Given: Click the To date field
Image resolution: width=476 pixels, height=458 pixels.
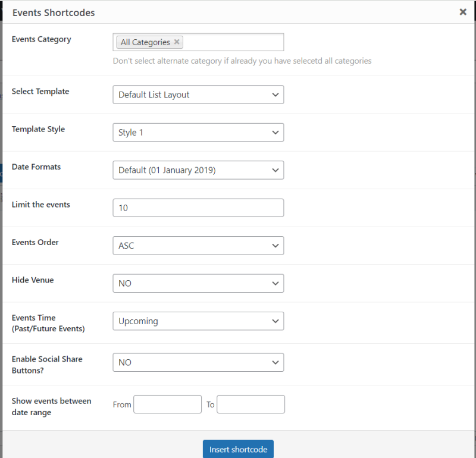Looking at the screenshot, I should coord(250,404).
